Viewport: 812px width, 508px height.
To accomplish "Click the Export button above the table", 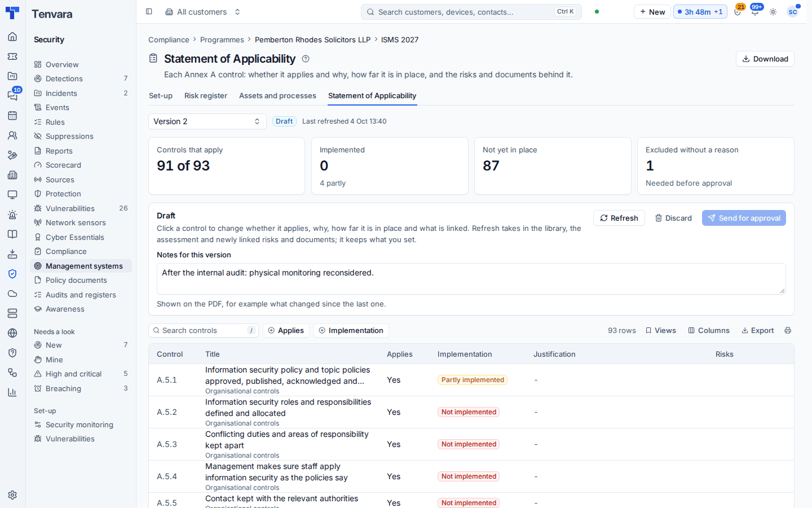I will pos(757,331).
